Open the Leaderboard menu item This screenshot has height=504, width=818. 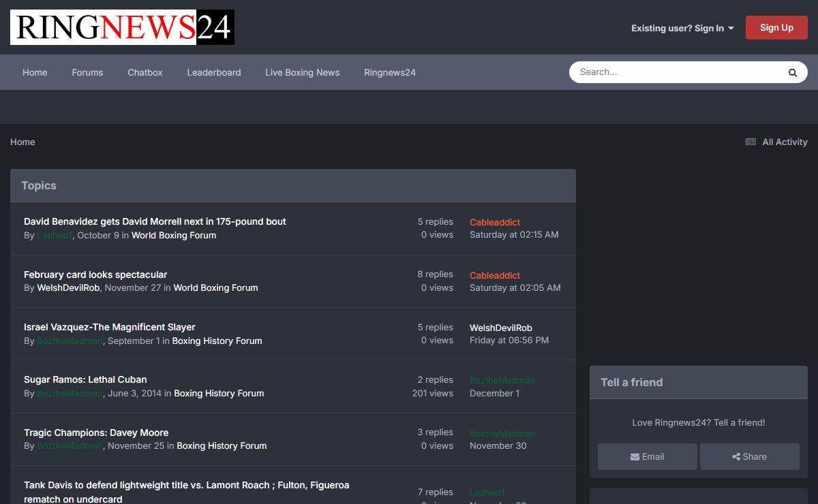tap(214, 72)
